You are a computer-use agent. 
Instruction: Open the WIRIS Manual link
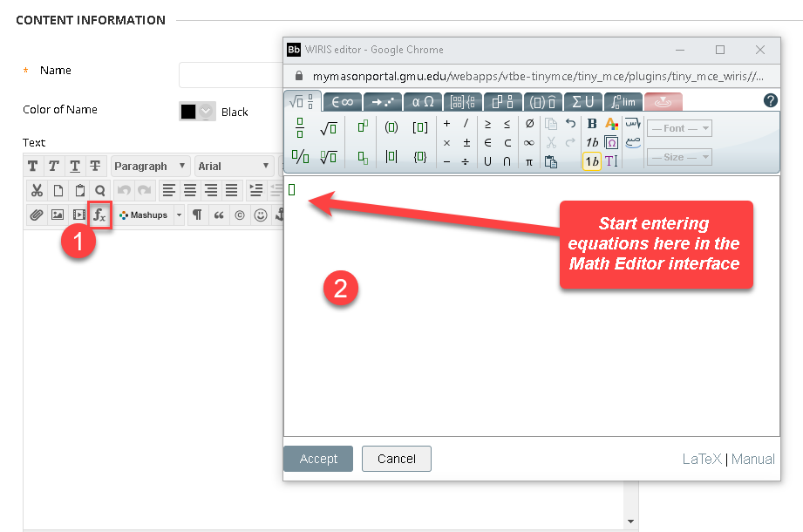pyautogui.click(x=752, y=459)
